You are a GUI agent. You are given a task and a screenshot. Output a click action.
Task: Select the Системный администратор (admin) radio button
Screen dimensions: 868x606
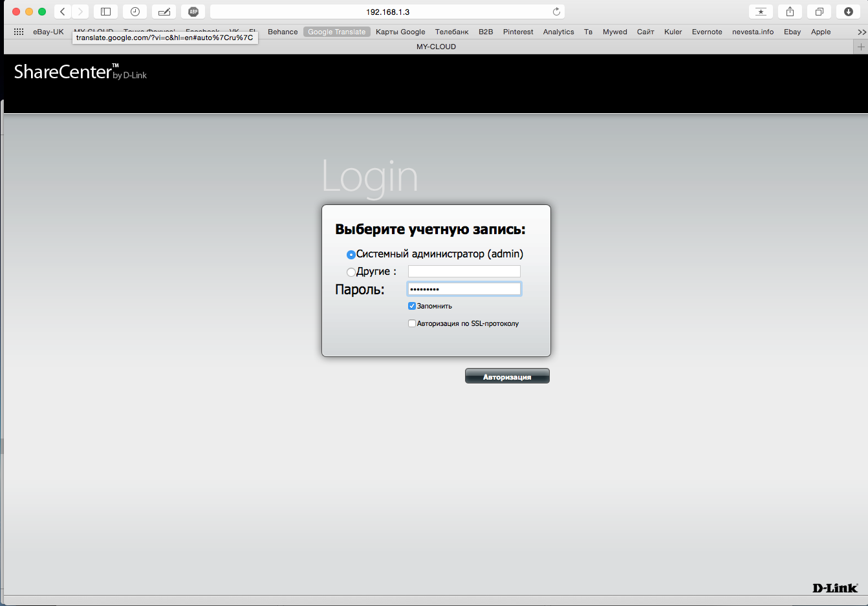tap(351, 255)
